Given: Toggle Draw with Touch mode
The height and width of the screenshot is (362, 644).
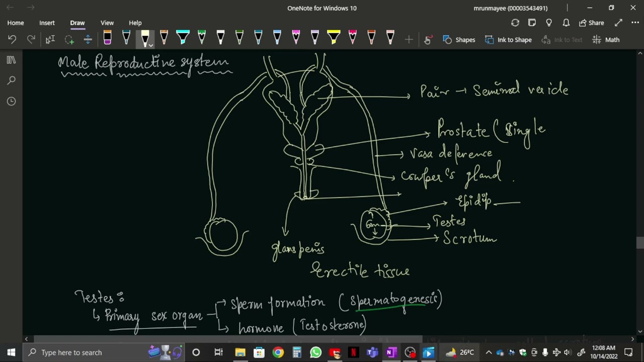Looking at the screenshot, I should coord(428,40).
